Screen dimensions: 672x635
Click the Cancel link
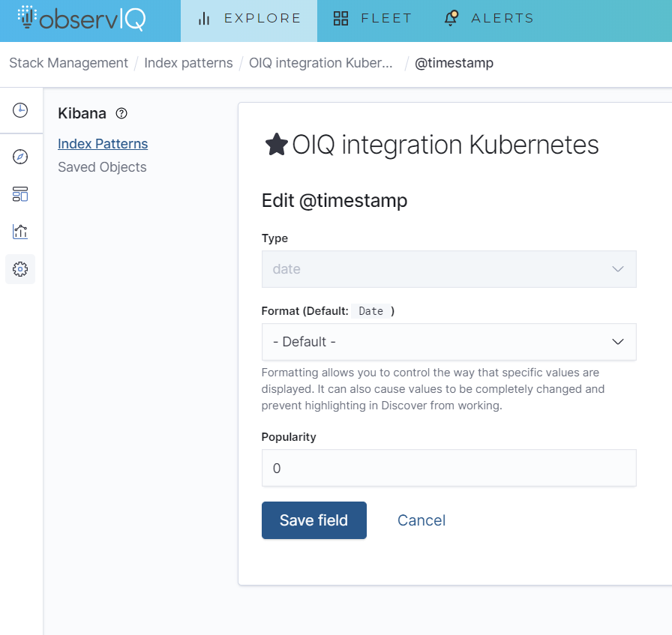[x=421, y=520]
